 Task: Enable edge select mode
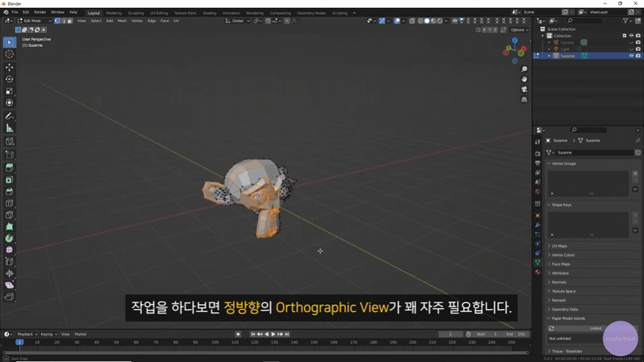[64, 21]
